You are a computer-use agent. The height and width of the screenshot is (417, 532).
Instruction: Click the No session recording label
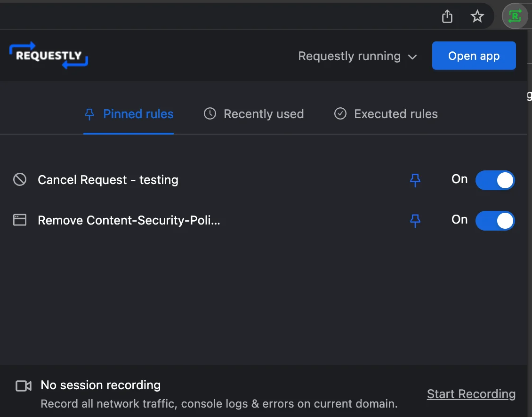click(100, 385)
